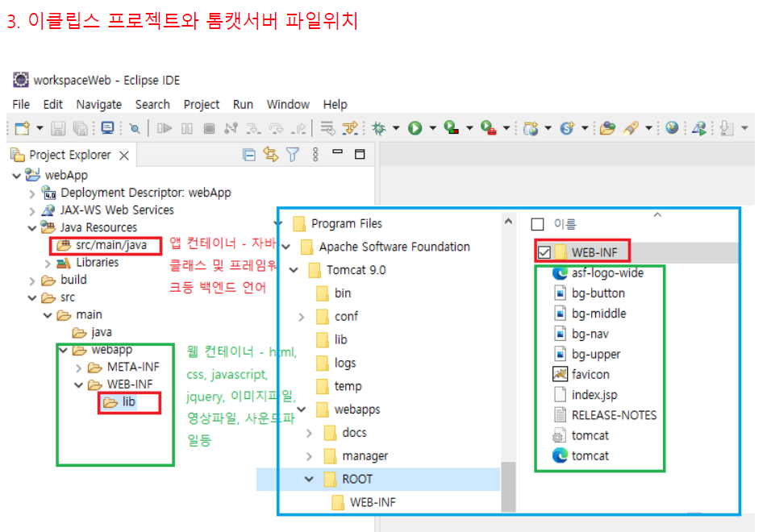Select the ROOT folder in Tomcat tree
Image resolution: width=771 pixels, height=532 pixels.
[357, 479]
